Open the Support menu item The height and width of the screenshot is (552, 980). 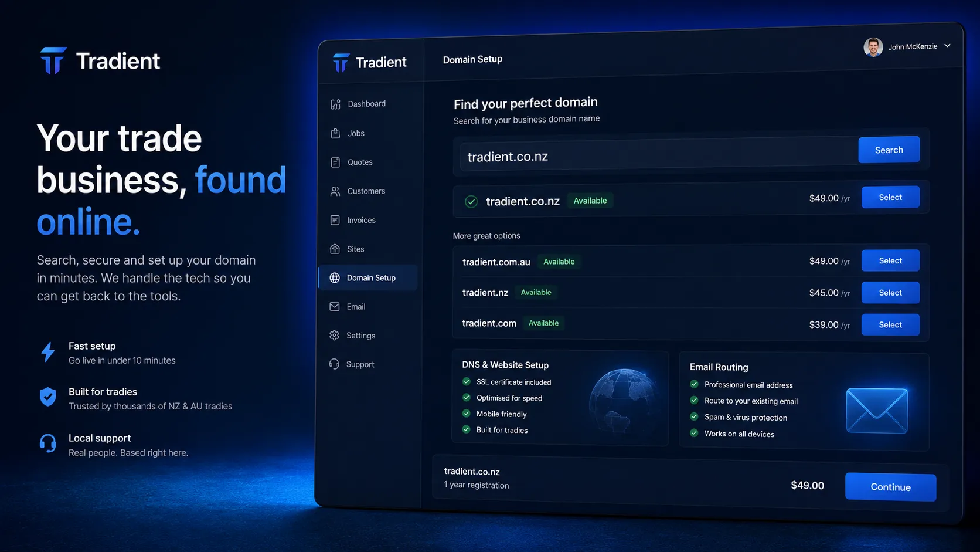(x=360, y=364)
